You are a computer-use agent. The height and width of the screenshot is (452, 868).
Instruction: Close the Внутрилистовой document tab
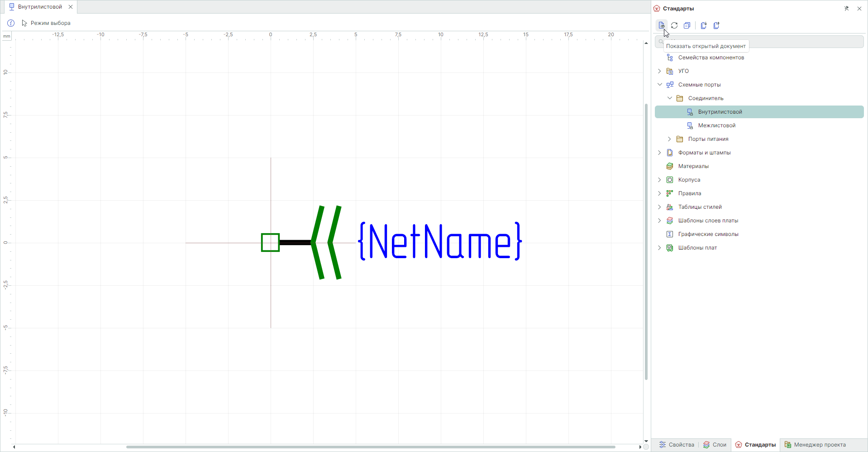(71, 7)
